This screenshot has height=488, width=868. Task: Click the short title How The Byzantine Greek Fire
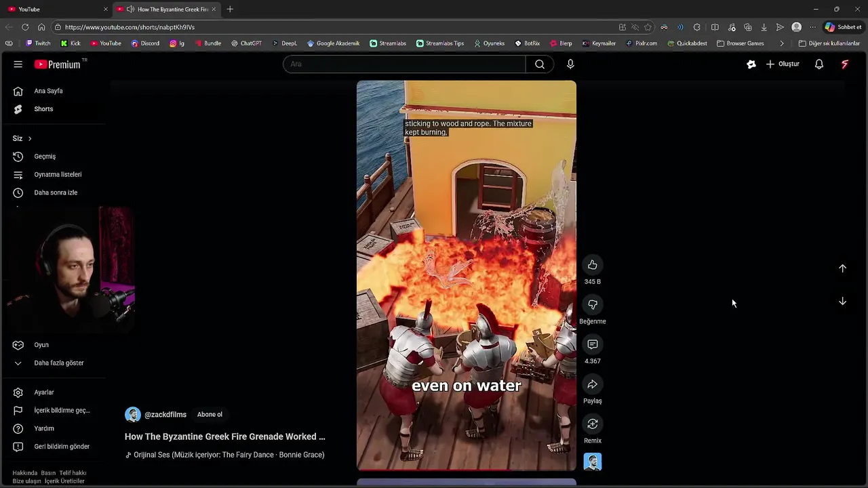coord(225,436)
